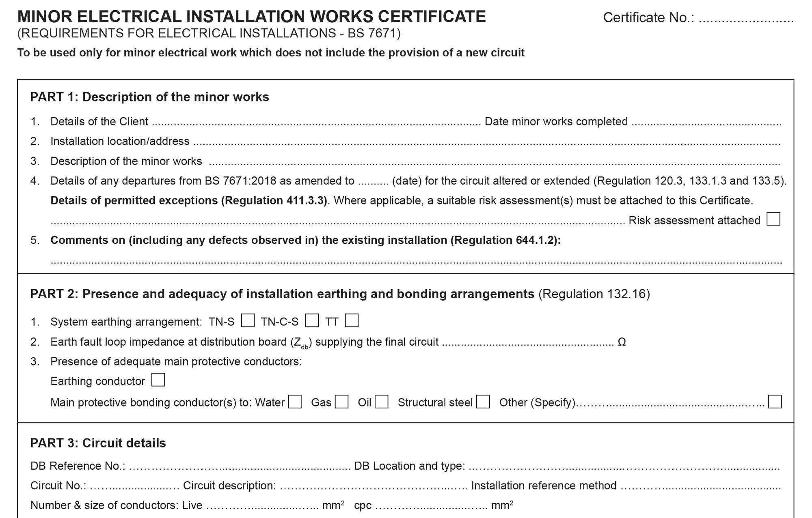Click the earth fault loop impedance Zdb field
812x518 pixels.
[528, 342]
